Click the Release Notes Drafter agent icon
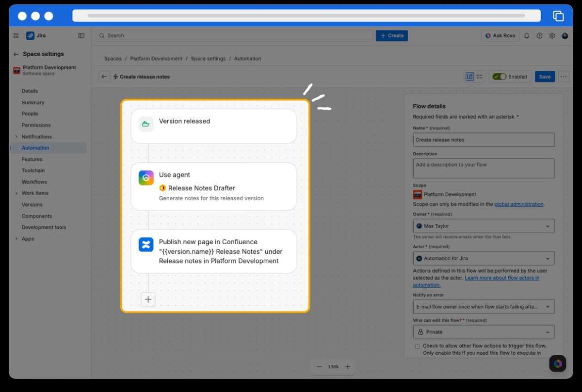Image resolution: width=582 pixels, height=392 pixels. coord(162,188)
